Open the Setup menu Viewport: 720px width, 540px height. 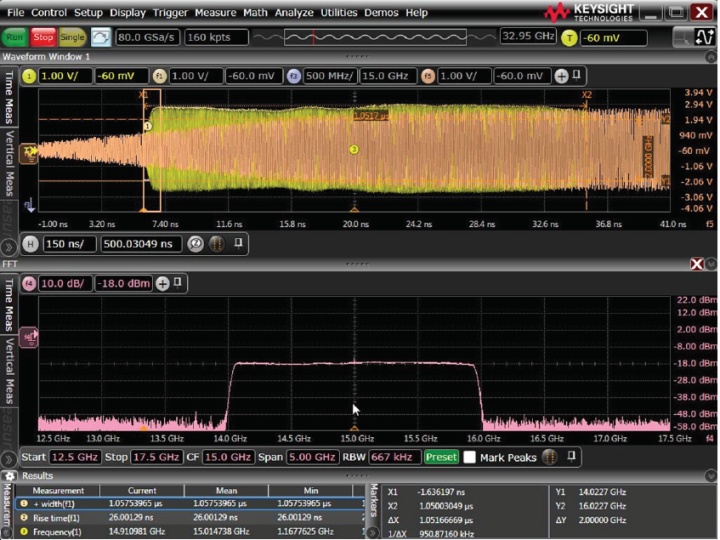(x=88, y=12)
